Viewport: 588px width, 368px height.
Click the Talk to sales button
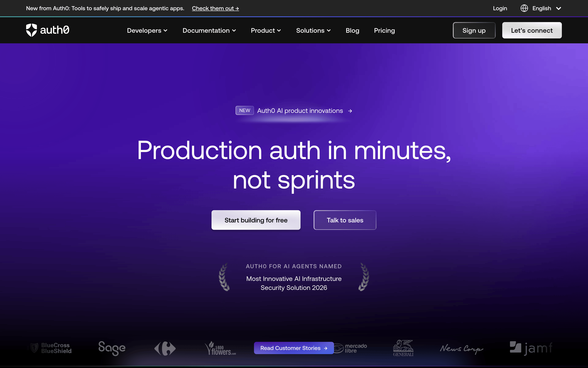click(345, 220)
